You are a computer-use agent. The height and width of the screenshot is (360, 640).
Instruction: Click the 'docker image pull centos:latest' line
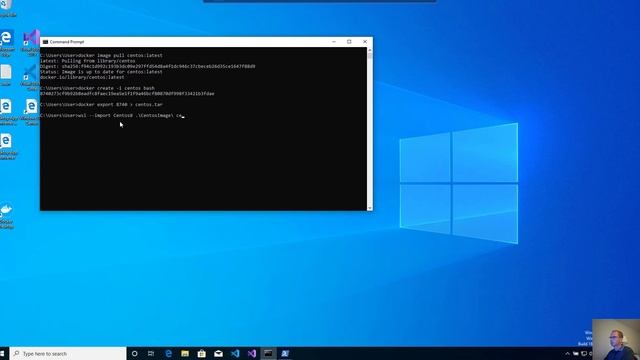(x=101, y=55)
